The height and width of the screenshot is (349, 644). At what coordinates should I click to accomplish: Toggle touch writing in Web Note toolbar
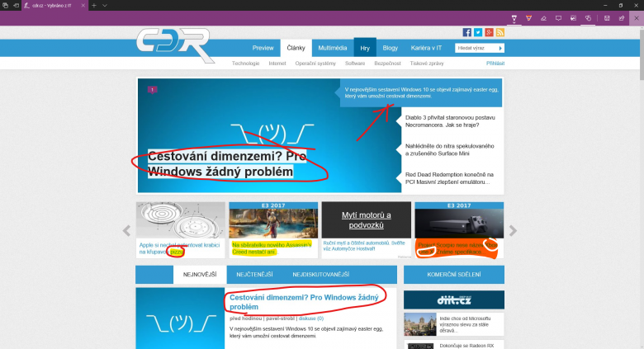point(588,18)
